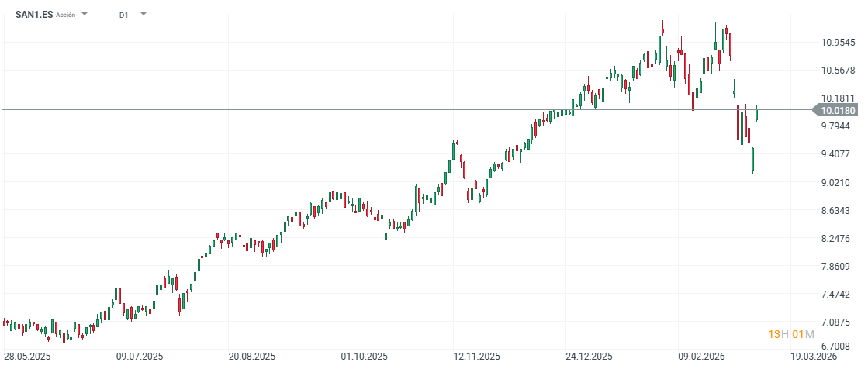Click the 09.07.2025 date axis label
868x369 pixels.
tap(140, 357)
